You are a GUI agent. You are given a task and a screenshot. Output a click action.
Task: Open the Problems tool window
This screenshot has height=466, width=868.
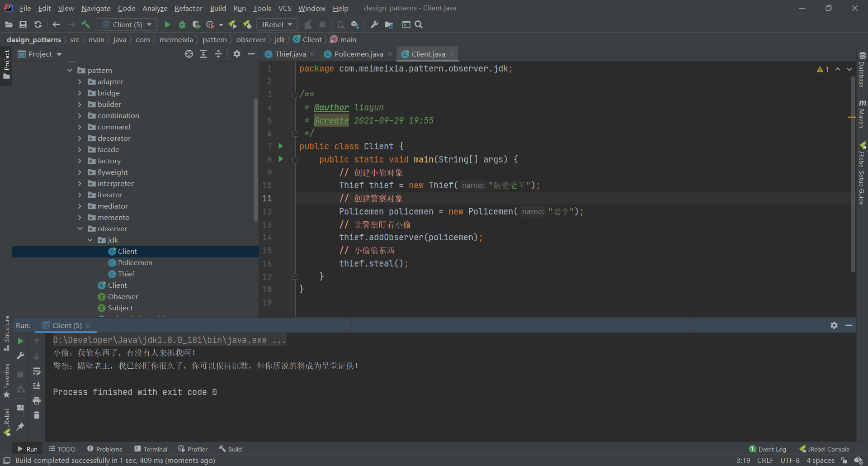pyautogui.click(x=104, y=449)
